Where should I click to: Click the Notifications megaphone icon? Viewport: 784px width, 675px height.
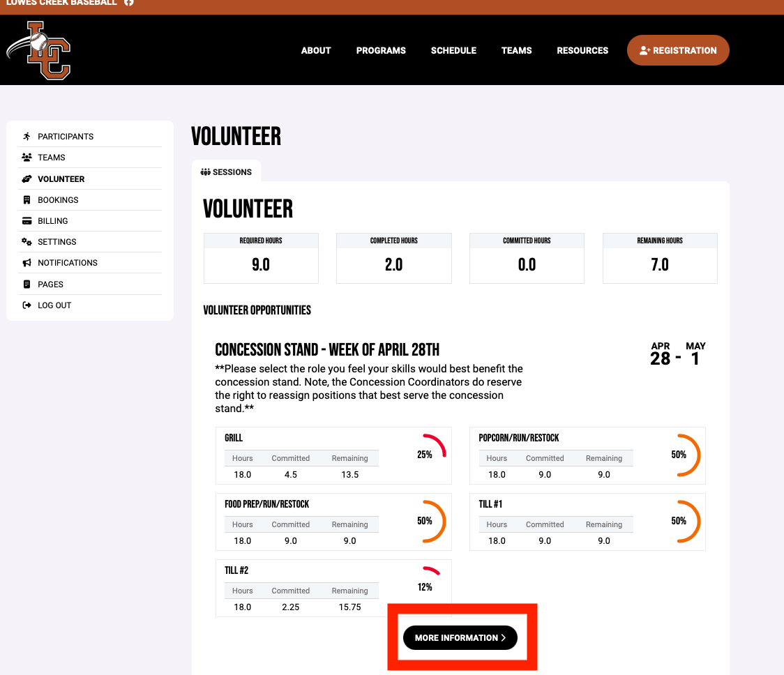coord(27,263)
